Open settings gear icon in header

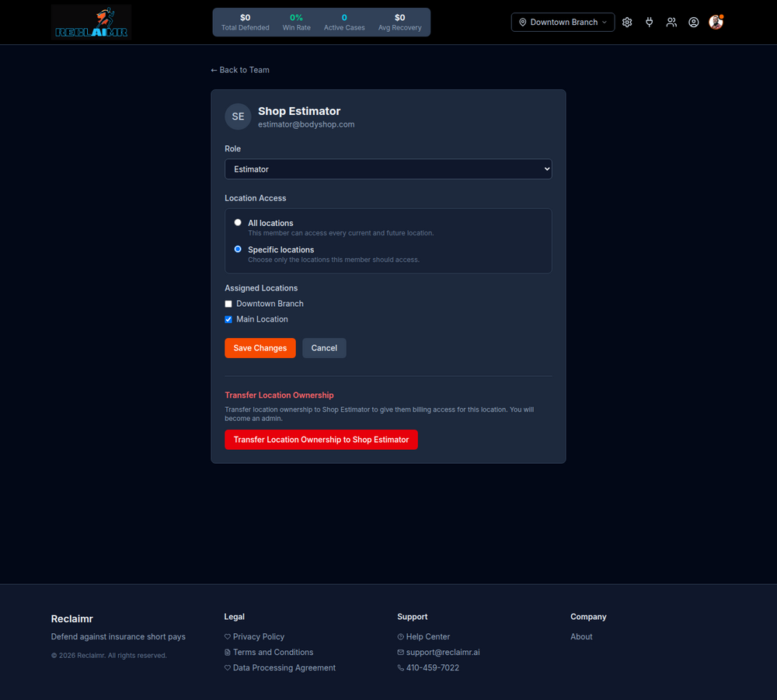click(627, 23)
